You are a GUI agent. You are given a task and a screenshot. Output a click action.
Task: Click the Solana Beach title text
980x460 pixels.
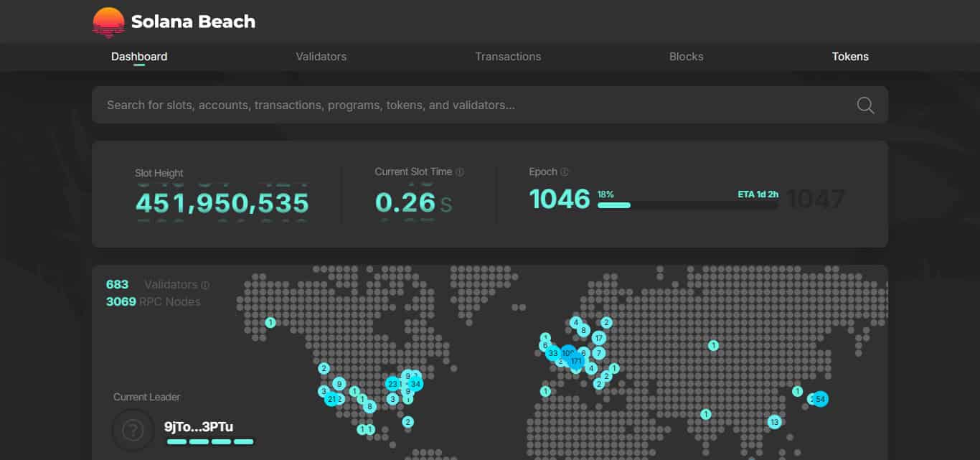click(193, 22)
